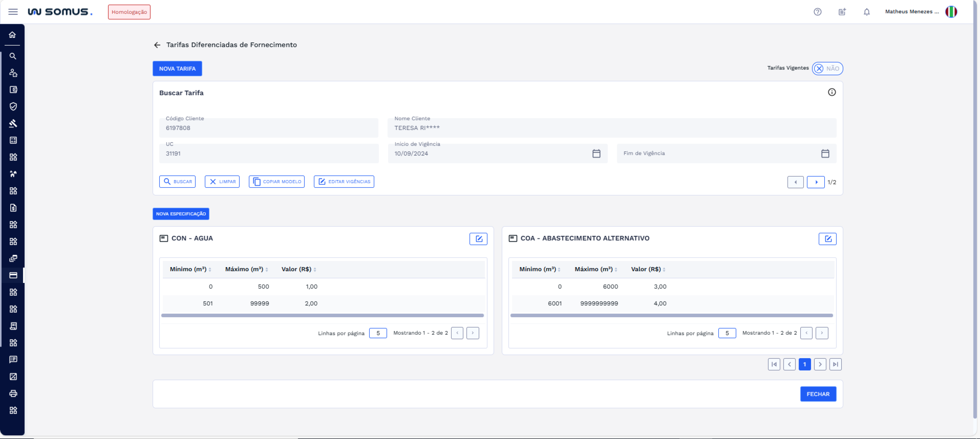
Task: Click the info icon in Buscar Tarifa
Action: [832, 92]
